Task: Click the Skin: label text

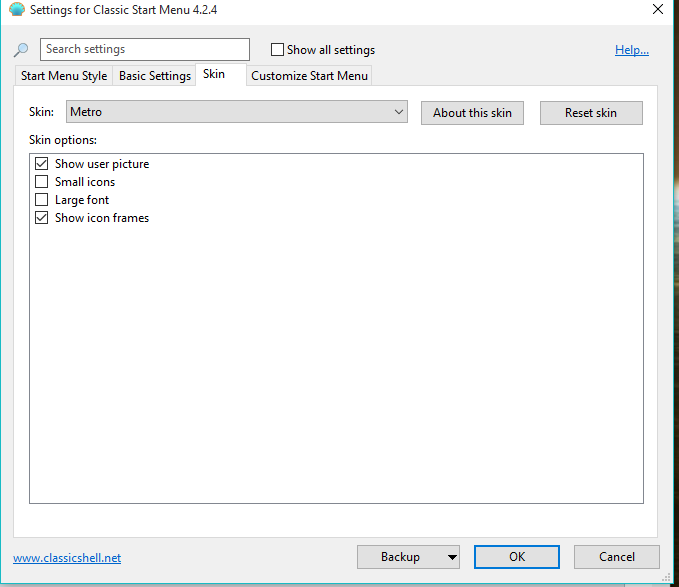Action: tap(41, 112)
